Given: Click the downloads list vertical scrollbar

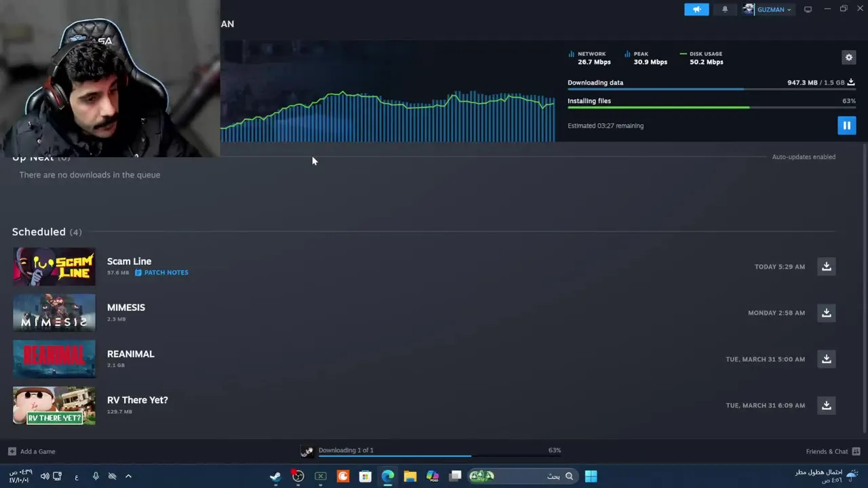Looking at the screenshot, I should pyautogui.click(x=864, y=288).
